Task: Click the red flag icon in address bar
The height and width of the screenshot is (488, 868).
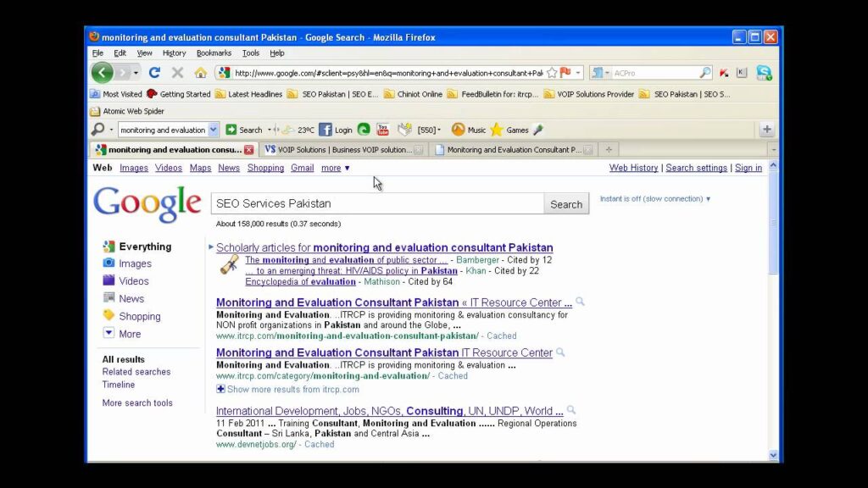Action: click(565, 73)
